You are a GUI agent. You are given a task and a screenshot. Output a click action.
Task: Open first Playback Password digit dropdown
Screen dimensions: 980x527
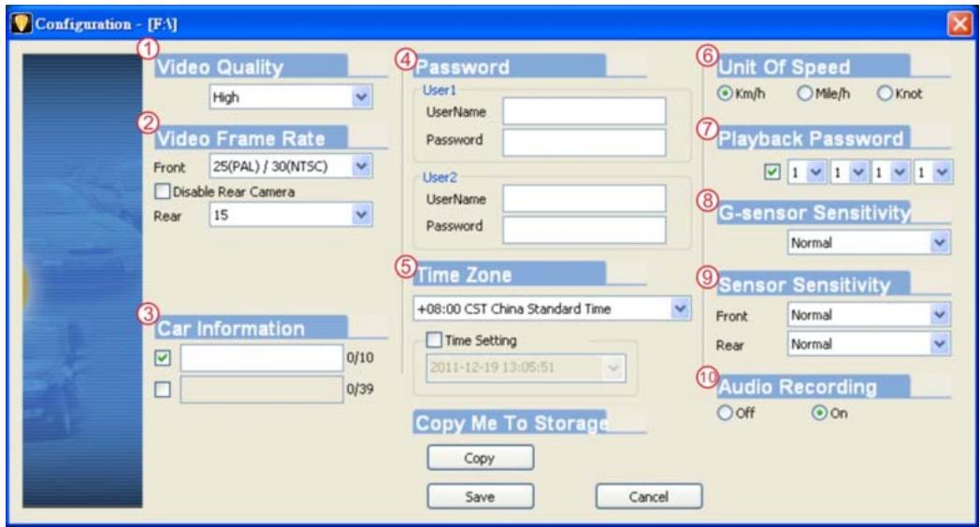806,172
